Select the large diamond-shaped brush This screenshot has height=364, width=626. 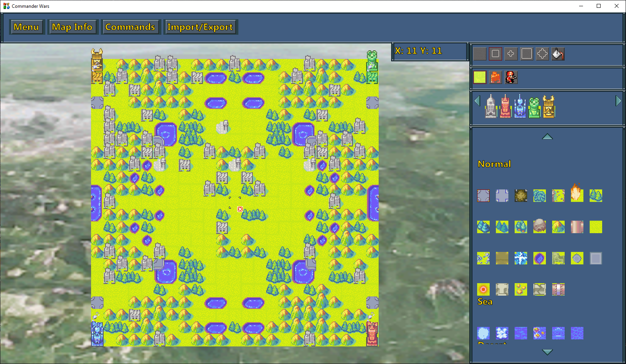point(542,54)
